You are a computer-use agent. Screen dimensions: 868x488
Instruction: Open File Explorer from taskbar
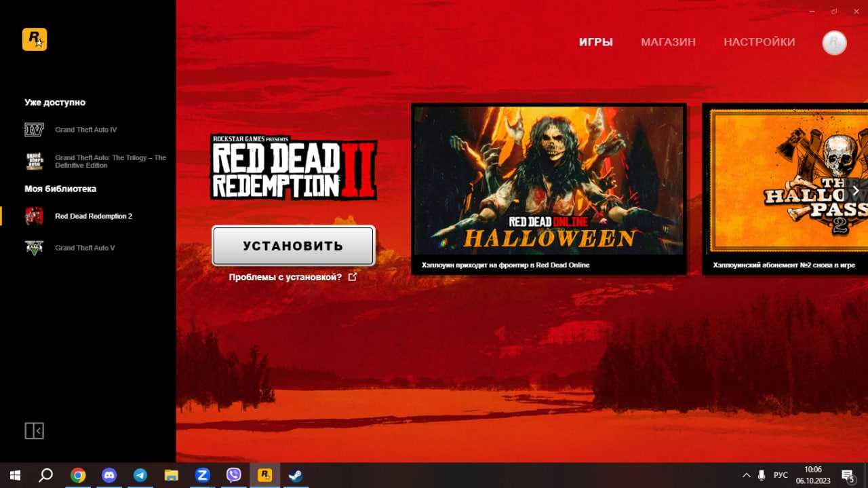[x=171, y=475]
